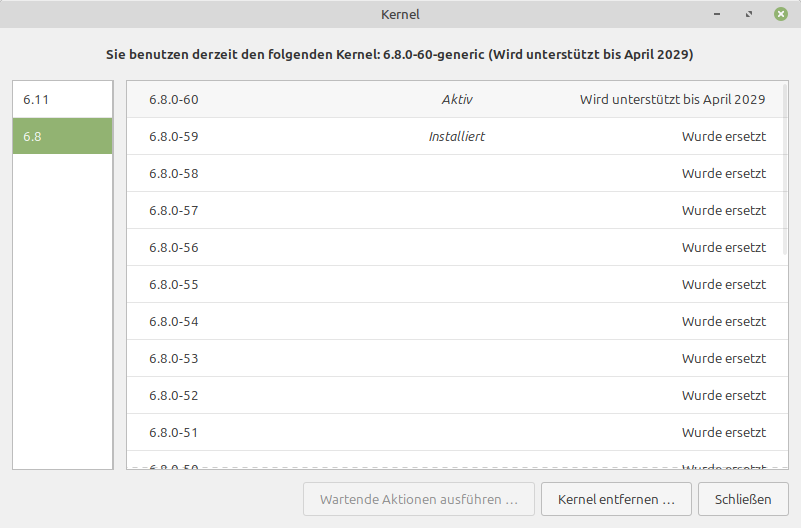Viewport: 801px width, 528px height.
Task: Click the 'Schließen' button
Action: (743, 498)
